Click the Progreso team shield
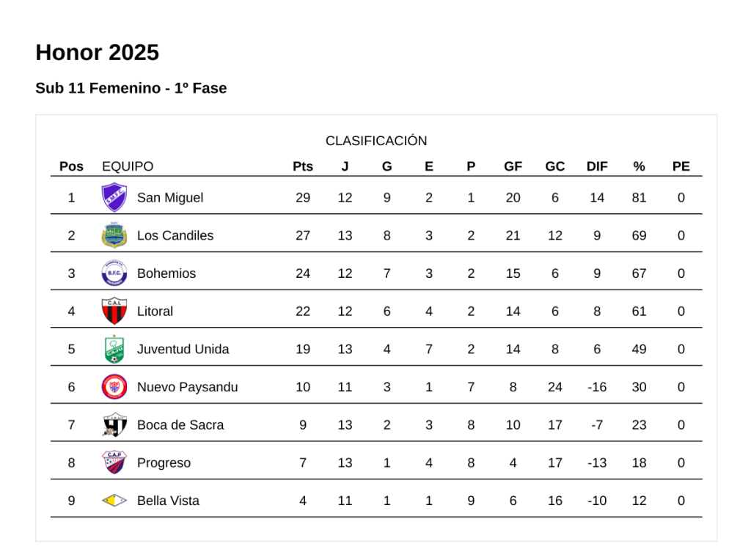Viewport: 751px width, 560px height. pos(114,463)
